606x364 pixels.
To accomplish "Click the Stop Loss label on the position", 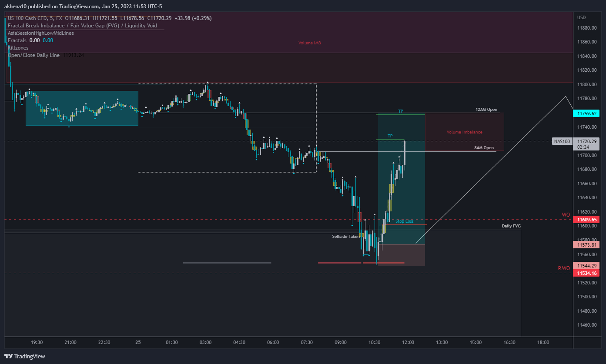I will coord(405,221).
